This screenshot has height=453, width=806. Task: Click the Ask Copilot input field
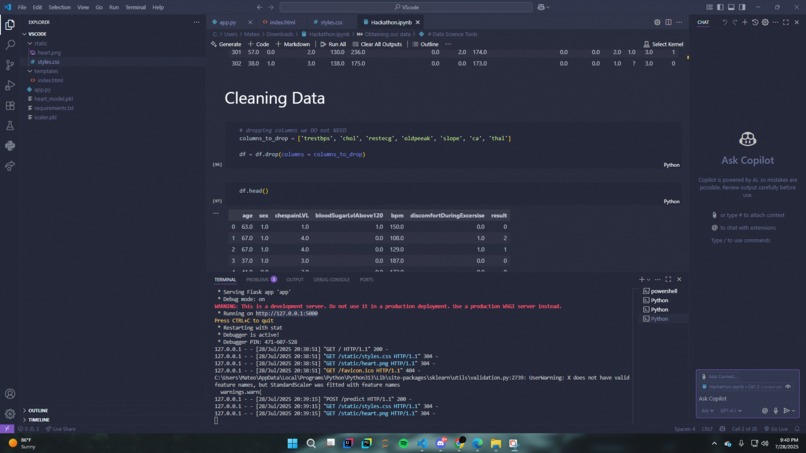pyautogui.click(x=747, y=398)
